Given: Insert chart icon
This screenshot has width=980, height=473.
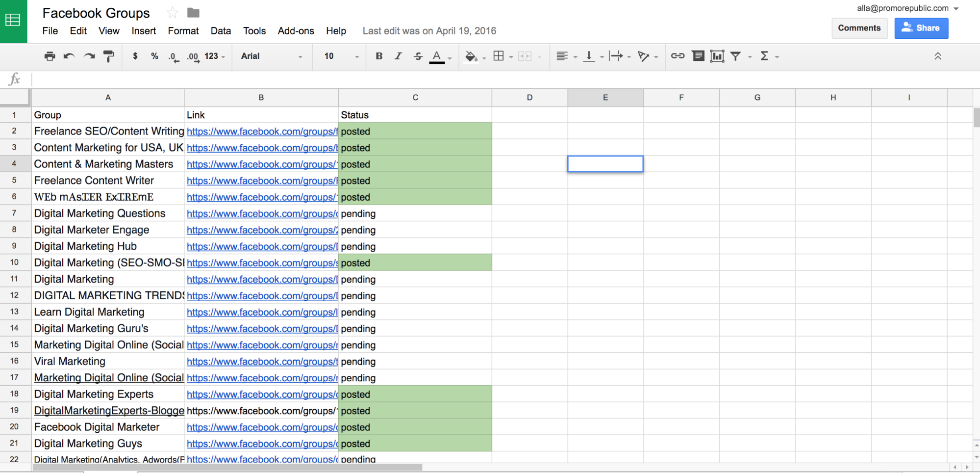Looking at the screenshot, I should (x=717, y=56).
